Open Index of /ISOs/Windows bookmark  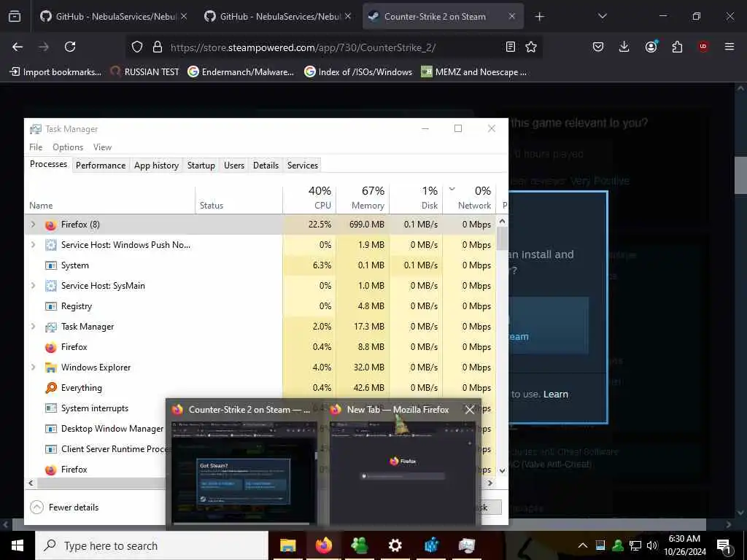358,72
